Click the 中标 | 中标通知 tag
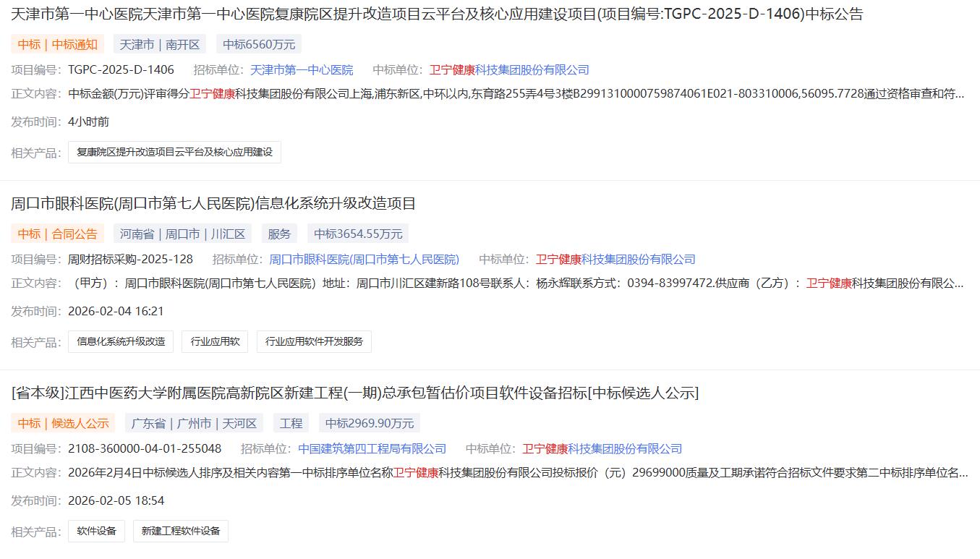The height and width of the screenshot is (559, 980). [x=58, y=44]
